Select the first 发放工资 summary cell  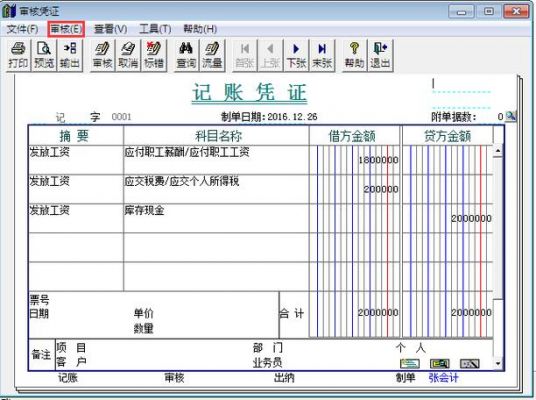(76, 160)
